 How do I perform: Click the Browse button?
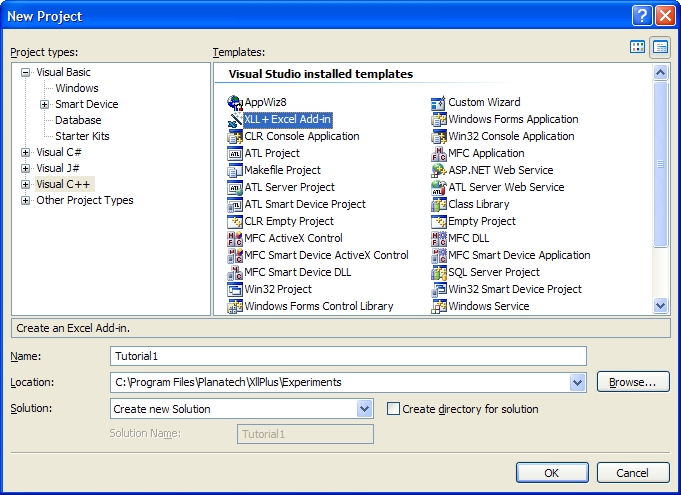pyautogui.click(x=632, y=382)
